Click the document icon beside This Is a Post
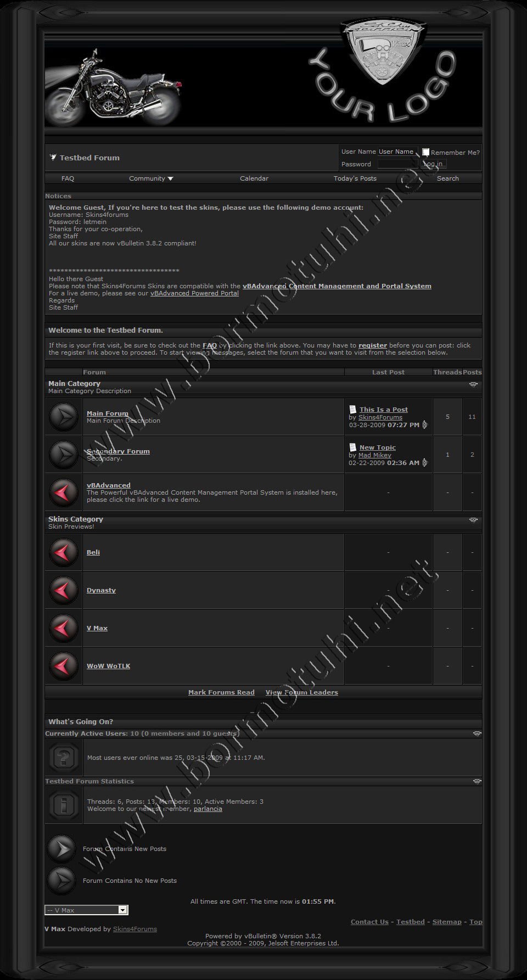The width and height of the screenshot is (527, 980). point(352,409)
